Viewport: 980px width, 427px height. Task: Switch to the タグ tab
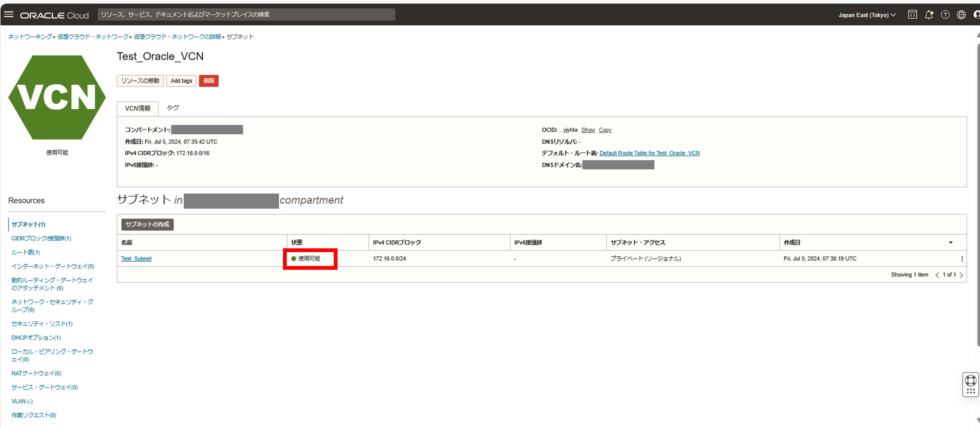pos(172,108)
